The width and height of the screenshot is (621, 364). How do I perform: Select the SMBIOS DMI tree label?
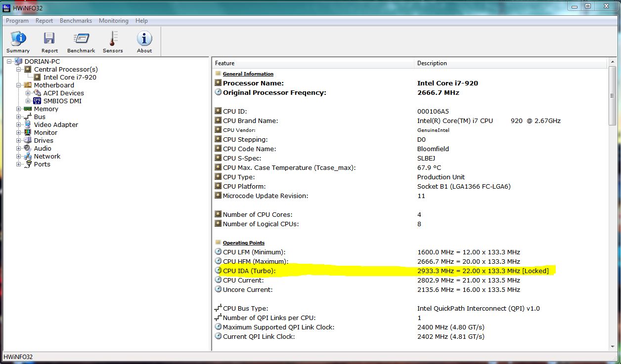pyautogui.click(x=62, y=101)
